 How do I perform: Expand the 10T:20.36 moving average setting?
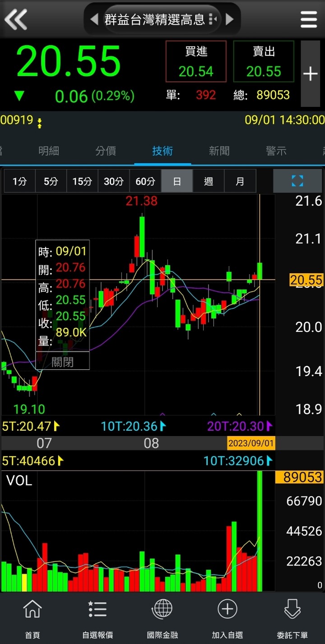(134, 426)
